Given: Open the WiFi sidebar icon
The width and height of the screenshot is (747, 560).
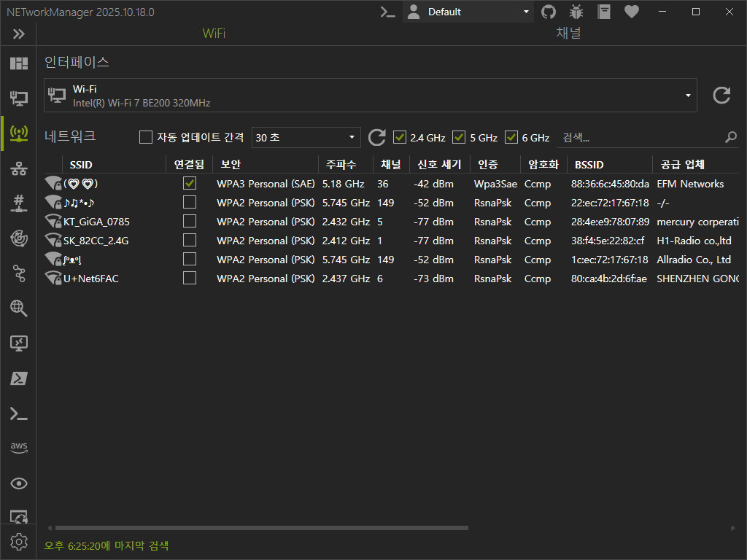Looking at the screenshot, I should coord(18,133).
